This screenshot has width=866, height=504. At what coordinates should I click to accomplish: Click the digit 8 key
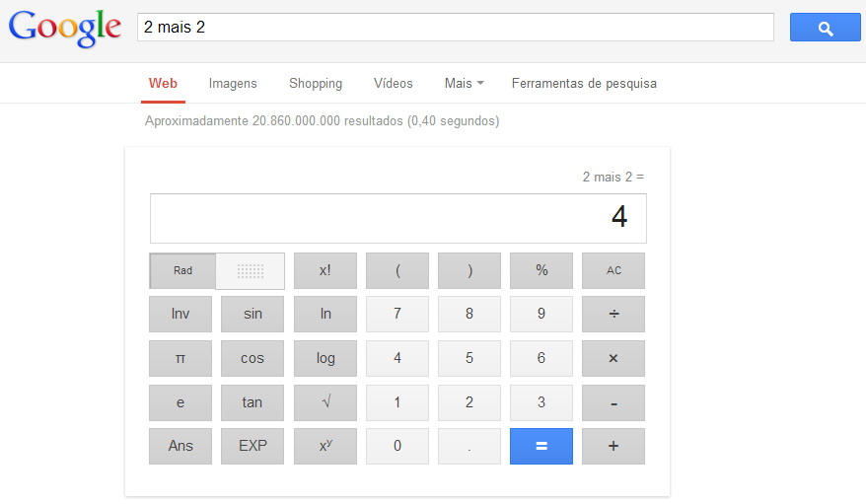(469, 314)
